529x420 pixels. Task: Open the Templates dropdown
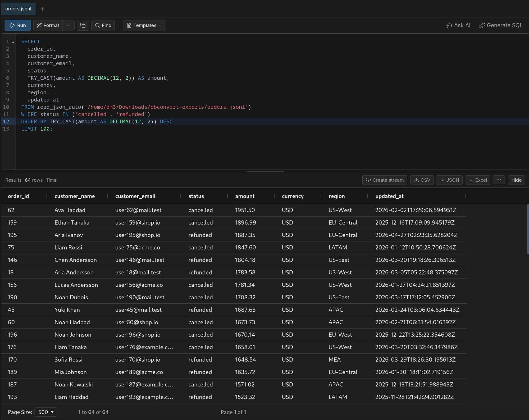coord(144,25)
